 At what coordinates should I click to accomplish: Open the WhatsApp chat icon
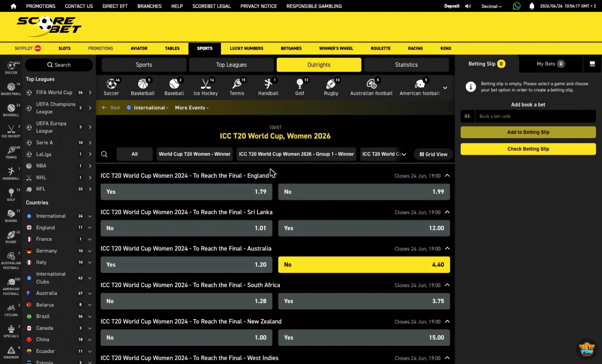tap(516, 6)
